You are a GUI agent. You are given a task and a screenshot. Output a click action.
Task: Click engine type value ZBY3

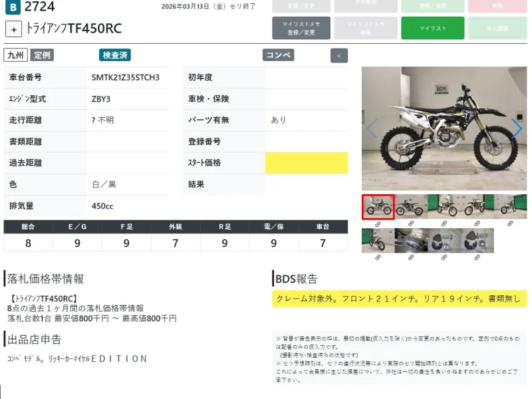(101, 99)
